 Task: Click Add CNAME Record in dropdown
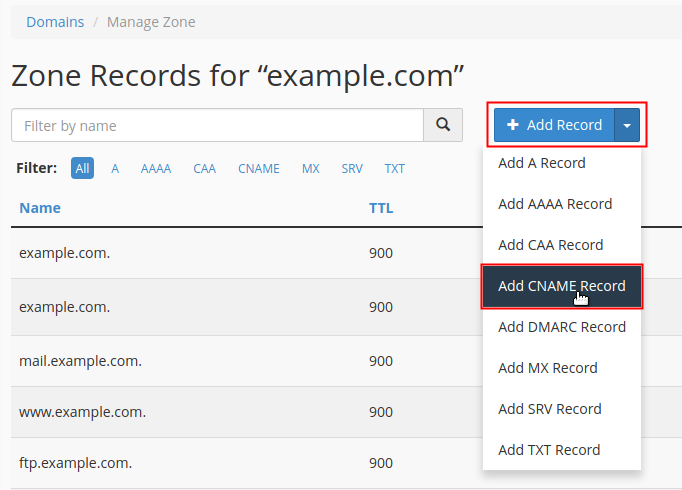tap(561, 286)
